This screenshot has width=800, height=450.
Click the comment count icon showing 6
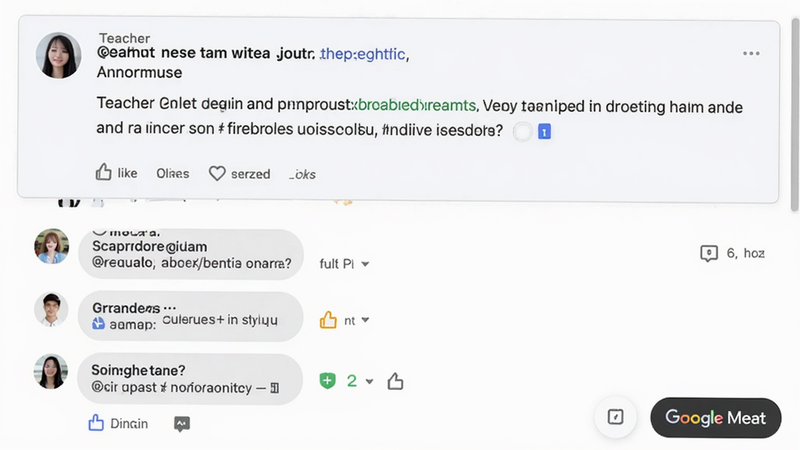pos(709,253)
